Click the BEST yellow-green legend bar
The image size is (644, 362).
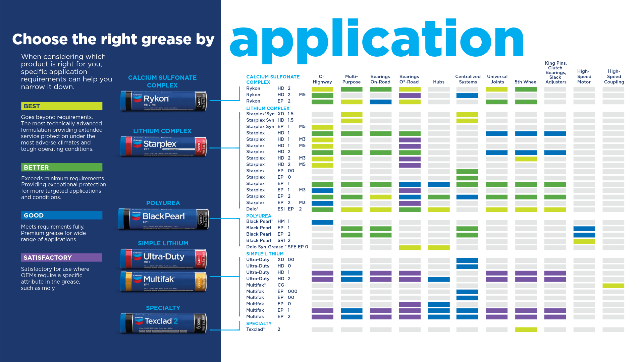tap(62, 106)
